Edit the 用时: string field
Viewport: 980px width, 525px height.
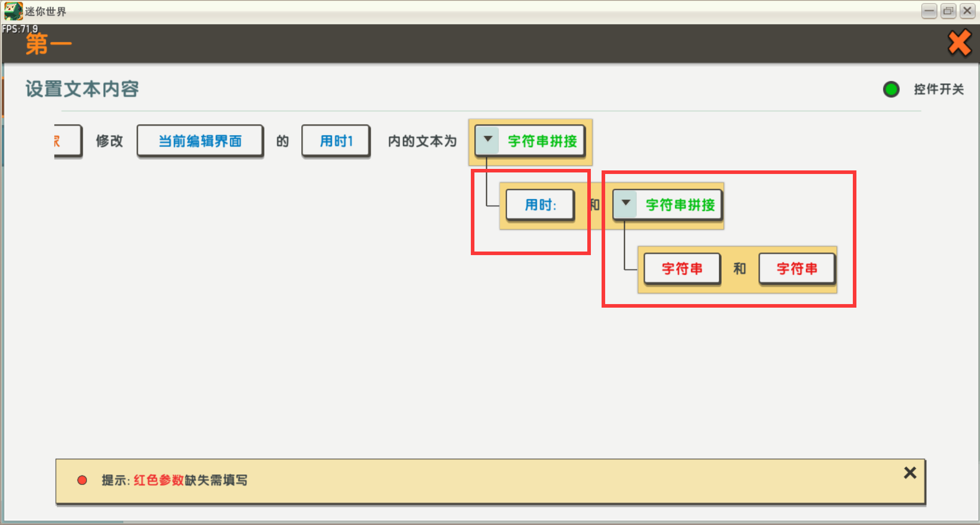click(x=540, y=205)
